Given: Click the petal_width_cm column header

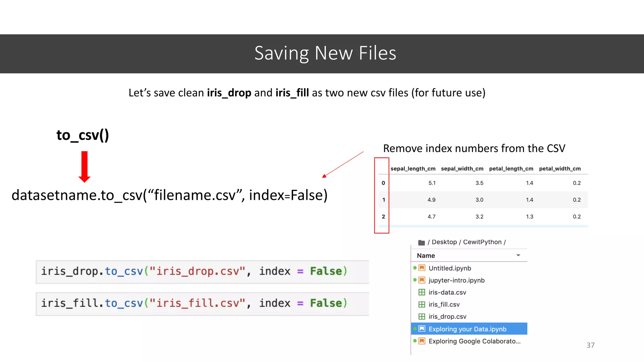Looking at the screenshot, I should pyautogui.click(x=560, y=169).
